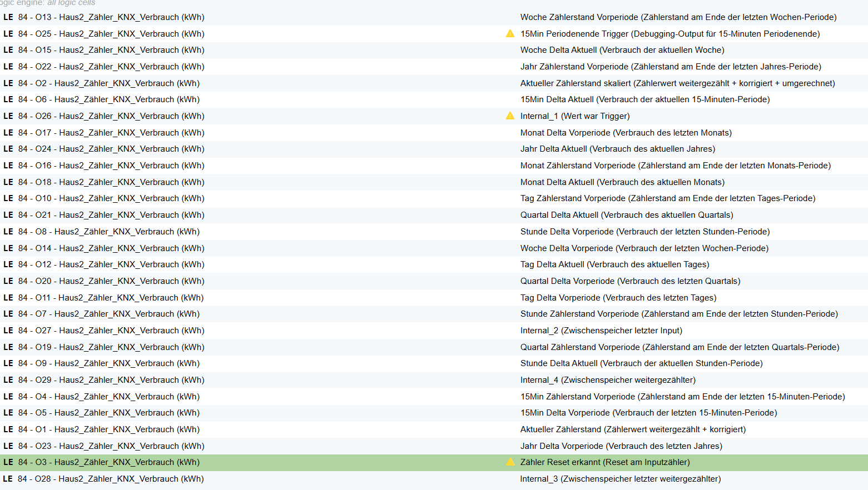868x490 pixels.
Task: Click the 'Stunde Delta Aktuell' description
Action: 641,363
